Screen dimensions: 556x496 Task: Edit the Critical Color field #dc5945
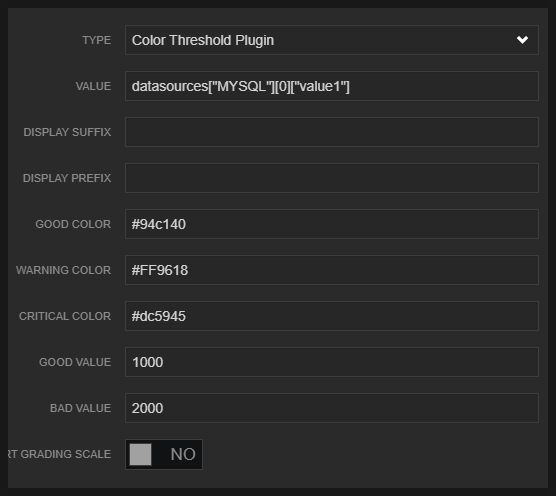pos(332,316)
